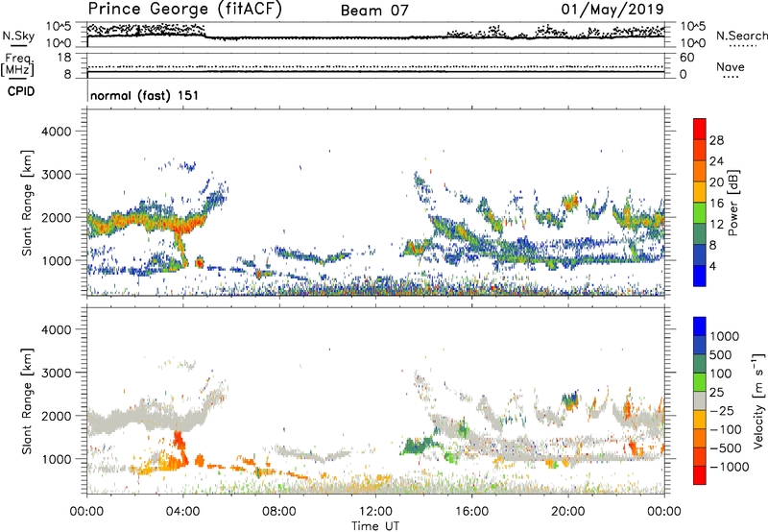Click the 'N.Search' legend label

coord(742,36)
